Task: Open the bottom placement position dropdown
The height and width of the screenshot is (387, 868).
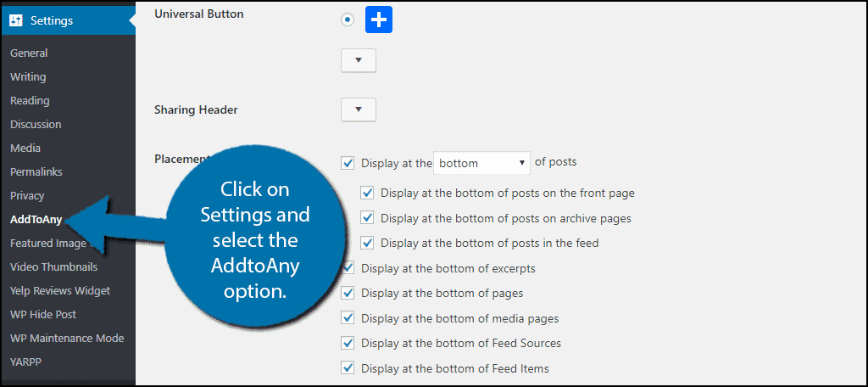Action: click(481, 163)
